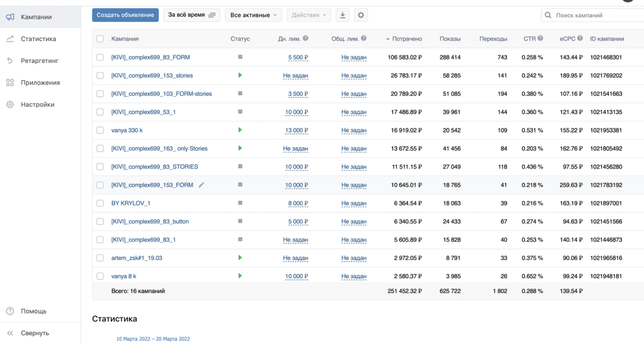Sort by the Потрачено column header
Screen dimensions: 644x350
click(x=404, y=39)
